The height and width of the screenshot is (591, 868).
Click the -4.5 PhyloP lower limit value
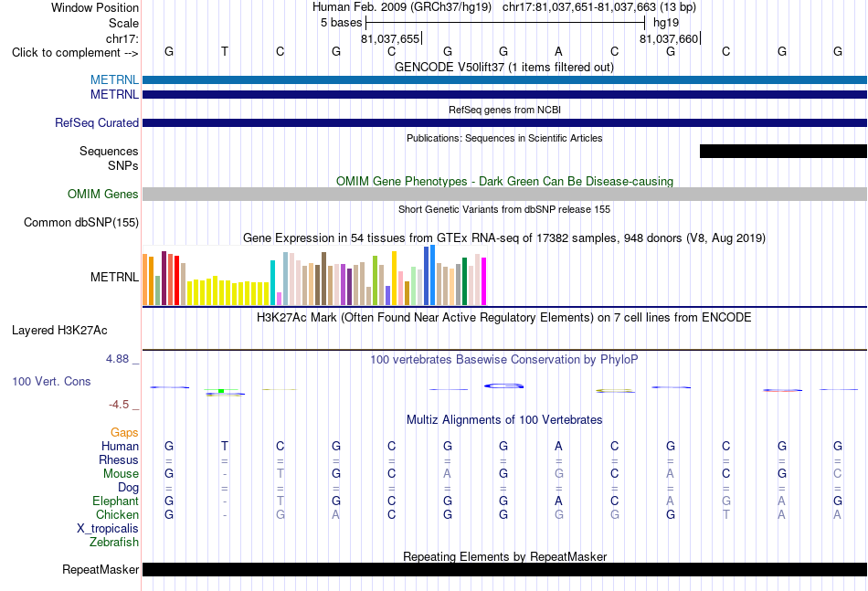[119, 405]
